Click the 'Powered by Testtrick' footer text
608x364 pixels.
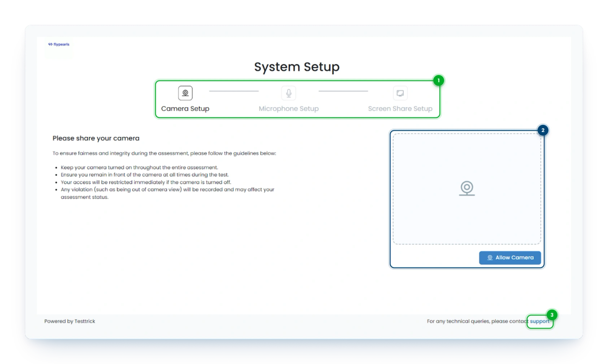(70, 321)
